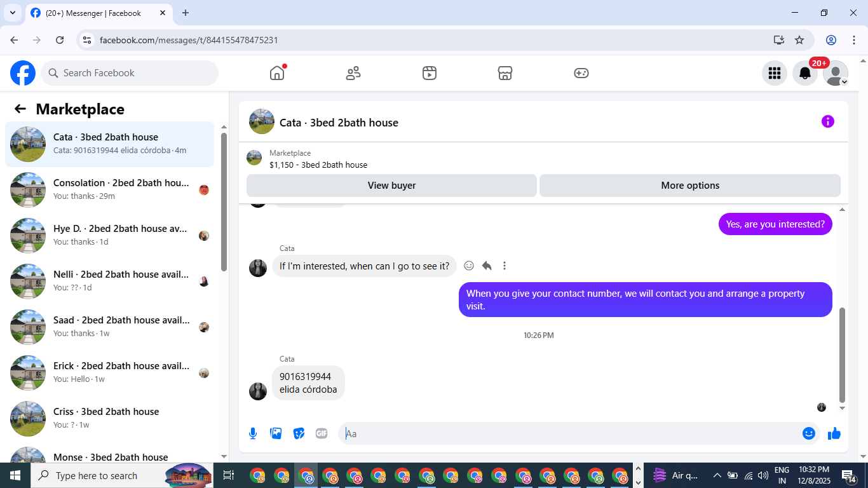Image resolution: width=868 pixels, height=488 pixels.
Task: Open Nelli 2bed 2bath conversation
Action: [109, 281]
